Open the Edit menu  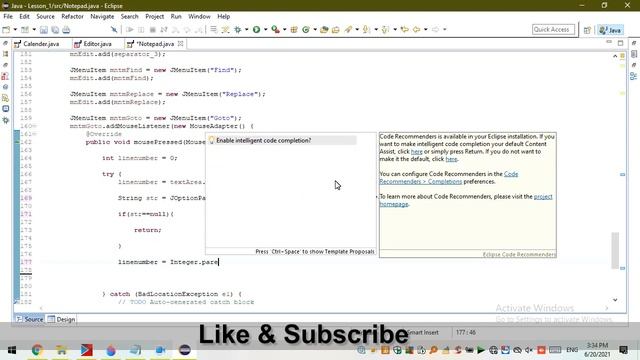tap(24, 16)
